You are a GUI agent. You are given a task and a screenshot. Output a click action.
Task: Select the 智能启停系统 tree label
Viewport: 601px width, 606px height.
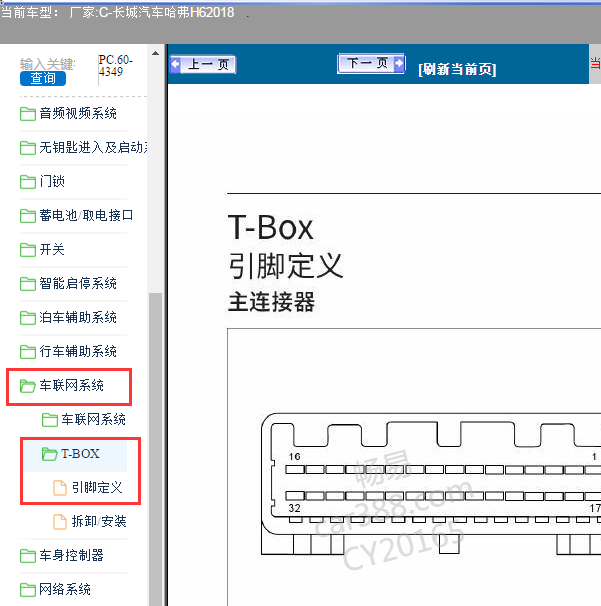tap(78, 283)
